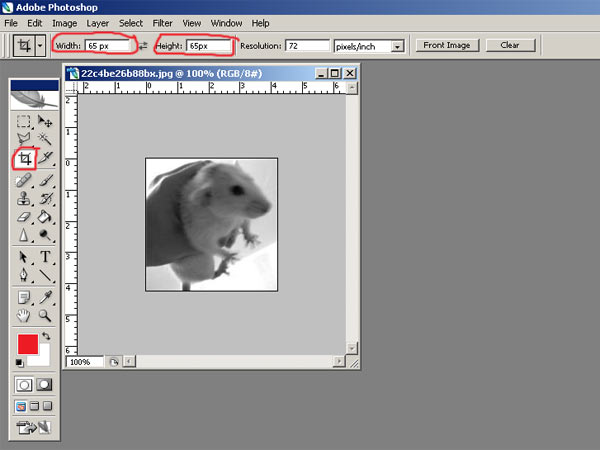Select the Clone Stamp tool
600x450 pixels.
(x=23, y=199)
